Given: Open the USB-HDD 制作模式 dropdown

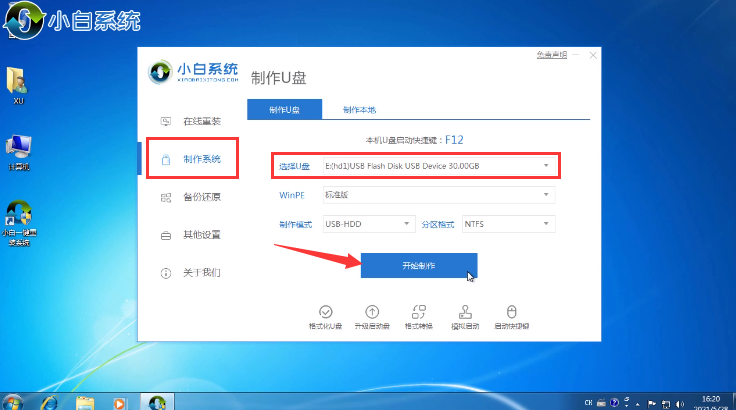Looking at the screenshot, I should tap(369, 224).
